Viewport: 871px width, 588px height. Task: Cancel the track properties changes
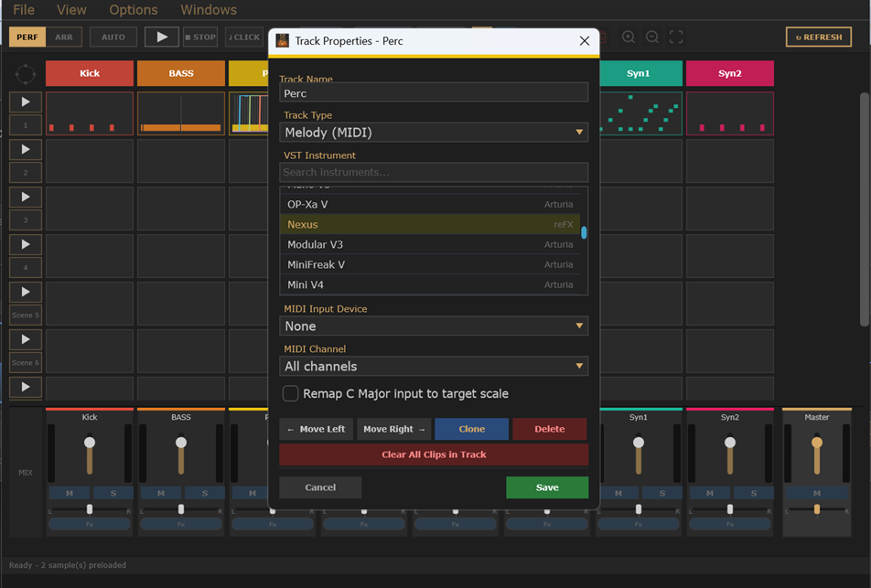[320, 486]
